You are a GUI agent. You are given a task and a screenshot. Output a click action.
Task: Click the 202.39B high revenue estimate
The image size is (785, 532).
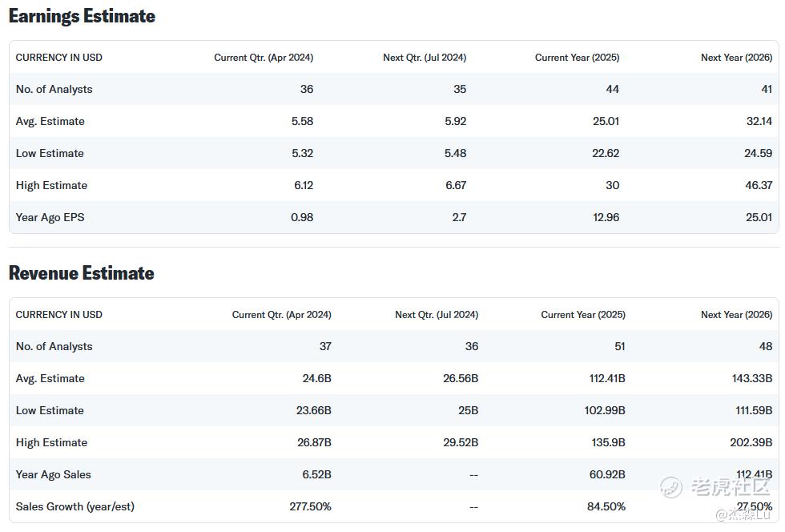point(751,442)
